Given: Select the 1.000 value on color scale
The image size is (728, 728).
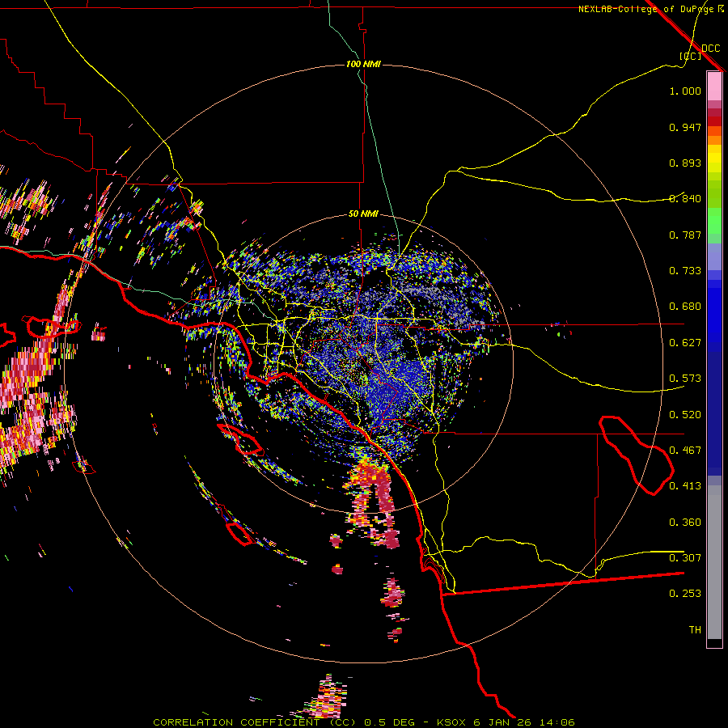Looking at the screenshot, I should (x=685, y=91).
